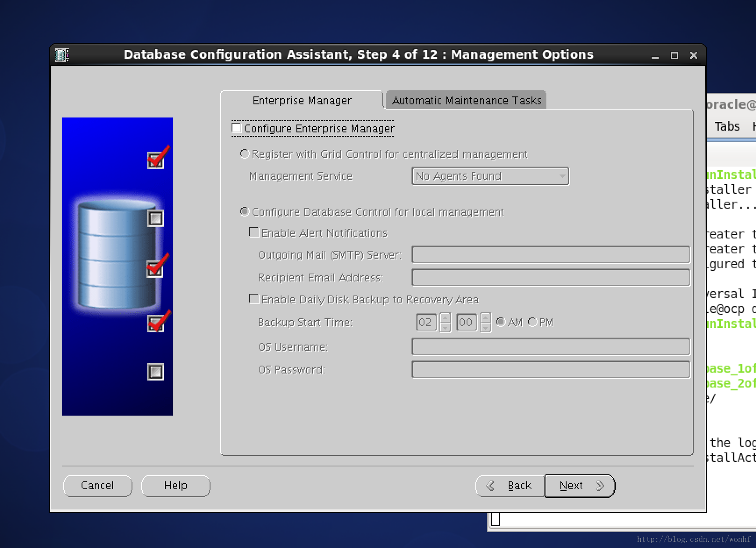Click the backup minute field showing 00
756x548 pixels.
pyautogui.click(x=467, y=323)
